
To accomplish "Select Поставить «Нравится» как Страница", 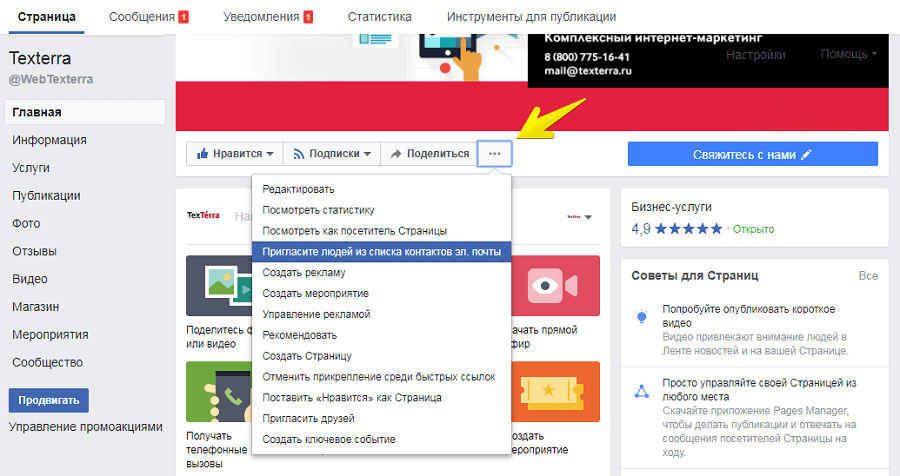I will click(x=381, y=397).
